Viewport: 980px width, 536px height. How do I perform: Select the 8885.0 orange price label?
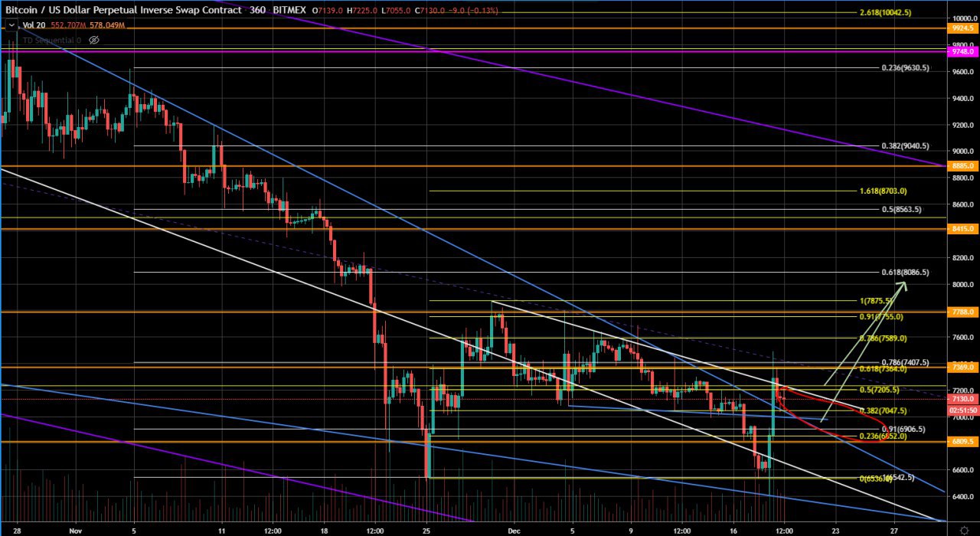click(962, 165)
